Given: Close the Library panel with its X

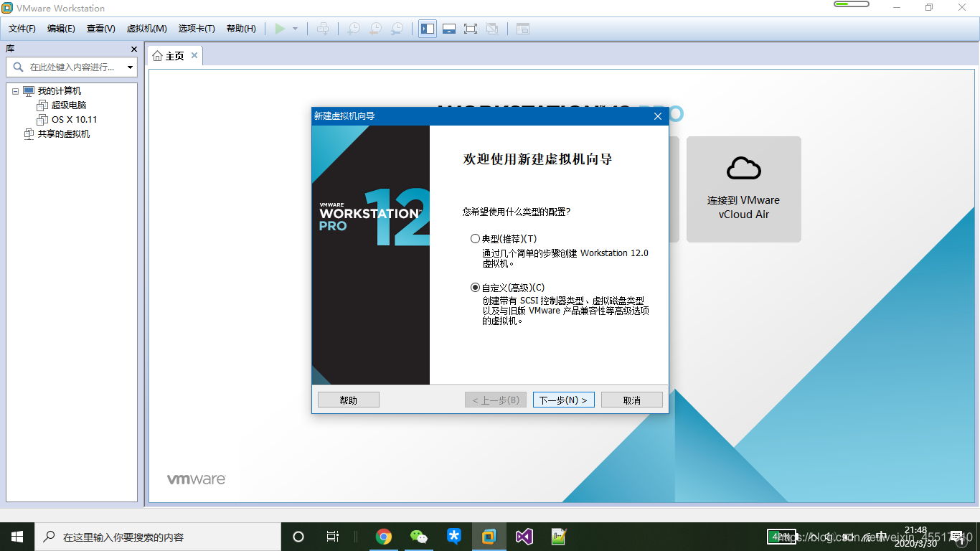Looking at the screenshot, I should [134, 49].
